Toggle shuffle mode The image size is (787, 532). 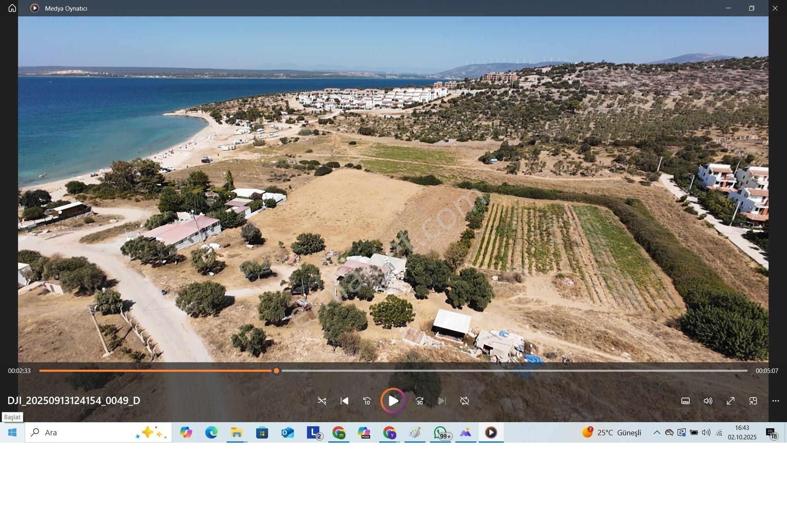click(x=322, y=401)
